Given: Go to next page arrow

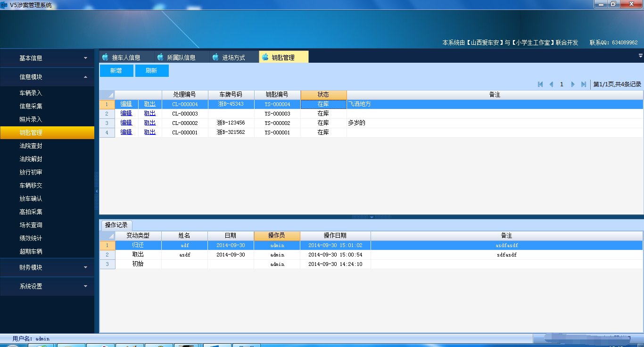Looking at the screenshot, I should 573,84.
